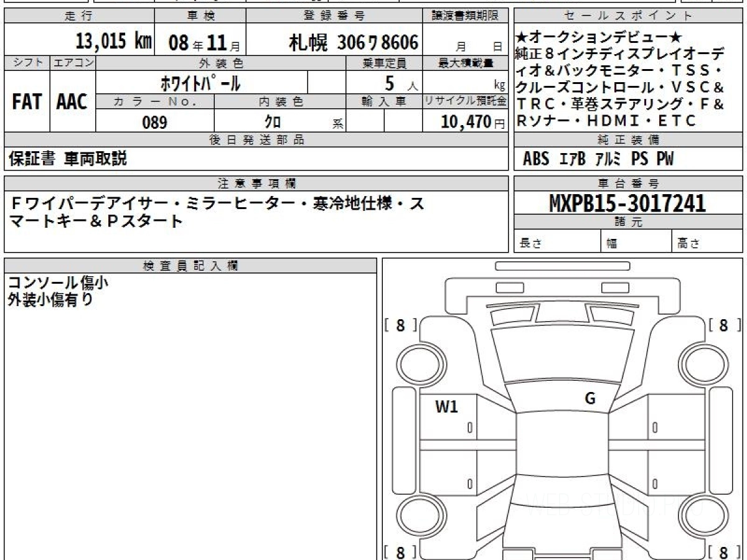Select the seating capacity 5 人
Image resolution: width=747 pixels, height=560 pixels.
tap(402, 82)
